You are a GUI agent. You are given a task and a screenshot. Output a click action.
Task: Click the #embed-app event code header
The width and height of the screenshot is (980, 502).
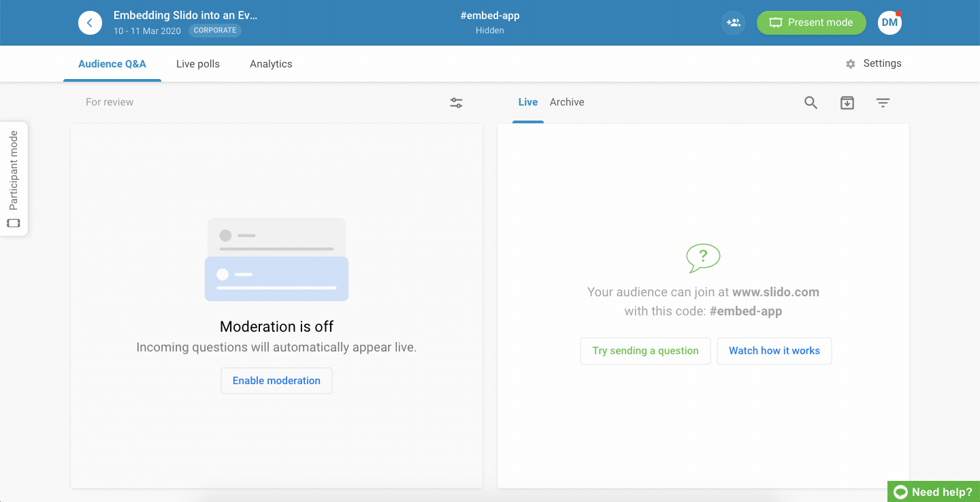pyautogui.click(x=490, y=16)
